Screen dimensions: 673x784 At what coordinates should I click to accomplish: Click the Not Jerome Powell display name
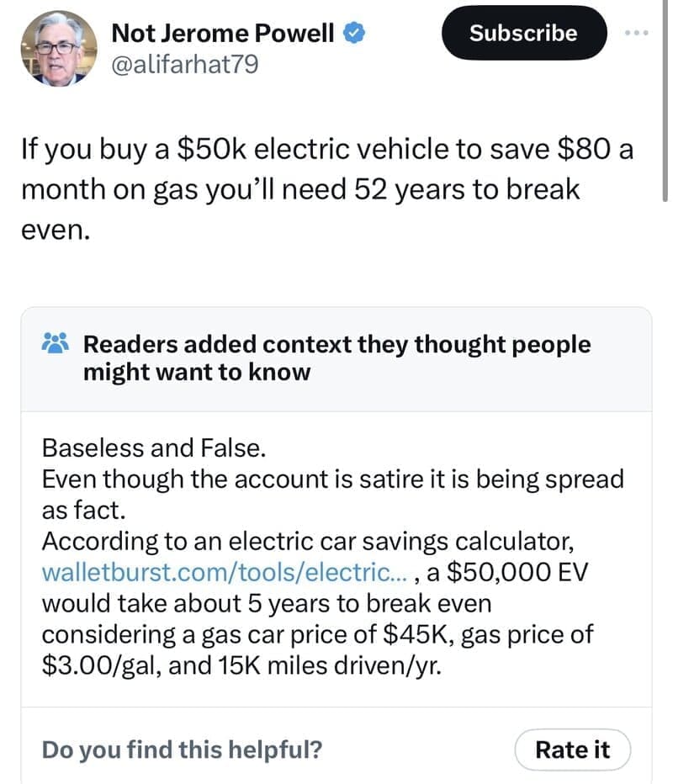(x=223, y=33)
